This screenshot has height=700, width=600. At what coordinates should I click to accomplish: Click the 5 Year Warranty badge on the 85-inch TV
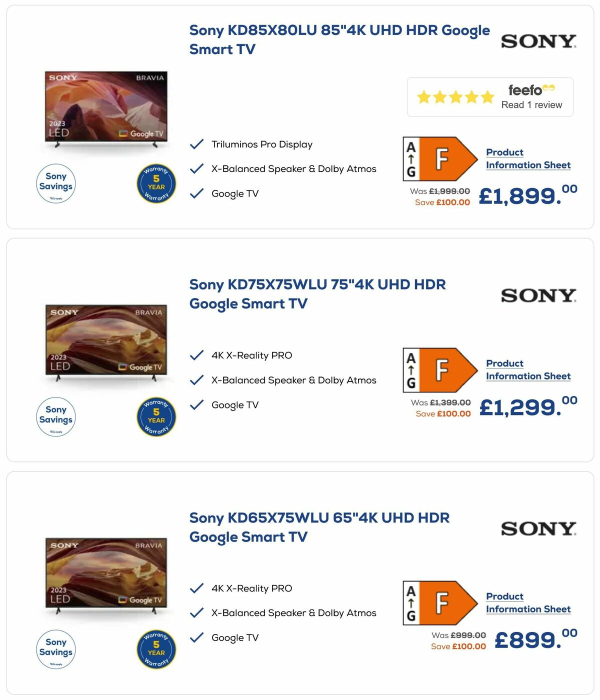click(155, 184)
